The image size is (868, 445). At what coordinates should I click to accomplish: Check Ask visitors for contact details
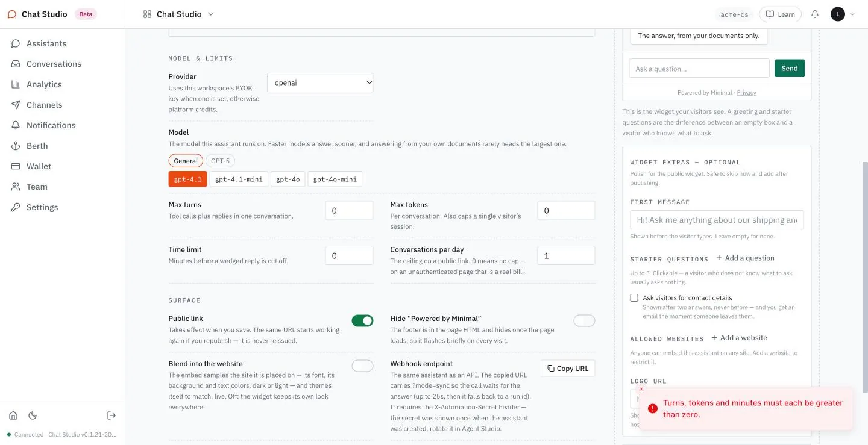[x=634, y=298]
